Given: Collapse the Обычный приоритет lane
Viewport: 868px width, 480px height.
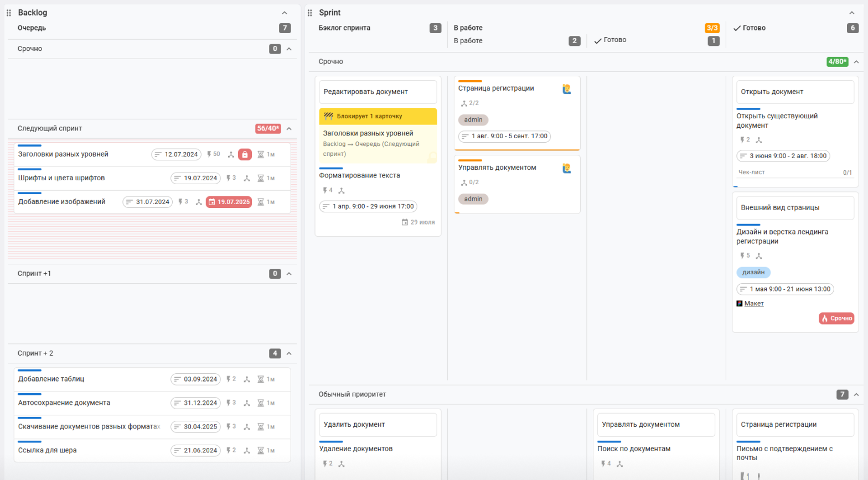Looking at the screenshot, I should point(856,395).
